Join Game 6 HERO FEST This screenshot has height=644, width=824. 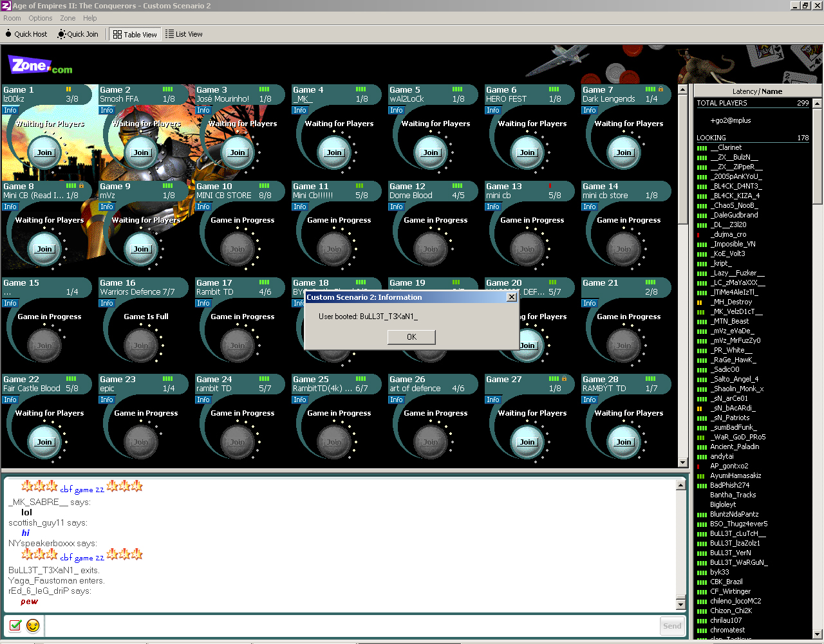(x=527, y=152)
